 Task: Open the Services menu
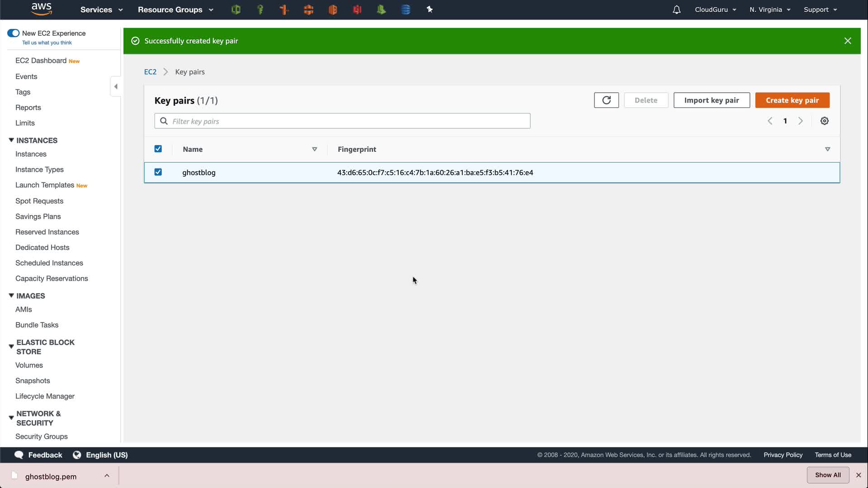(101, 9)
